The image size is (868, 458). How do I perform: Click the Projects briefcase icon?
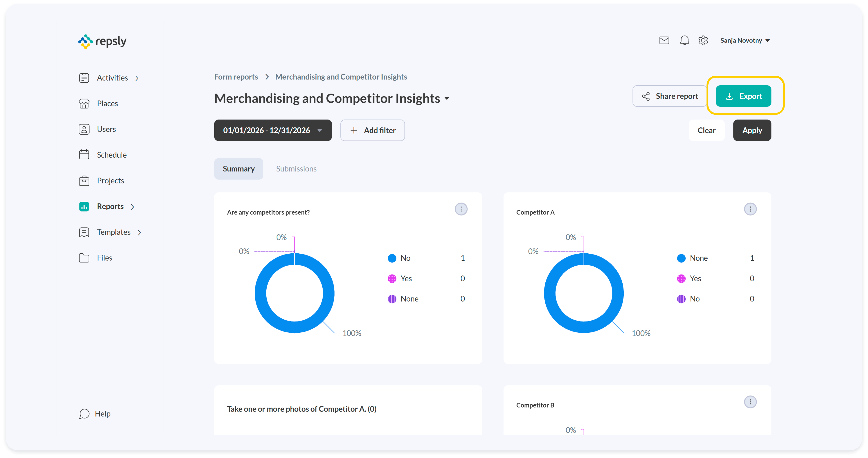(84, 181)
